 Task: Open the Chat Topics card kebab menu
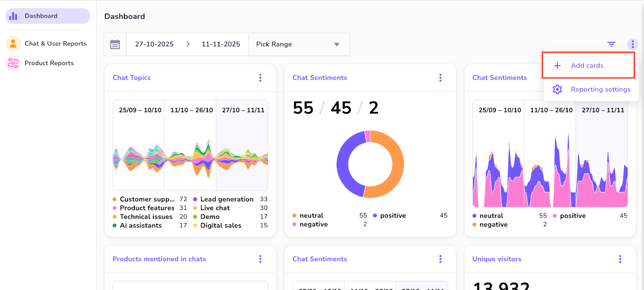[x=260, y=78]
